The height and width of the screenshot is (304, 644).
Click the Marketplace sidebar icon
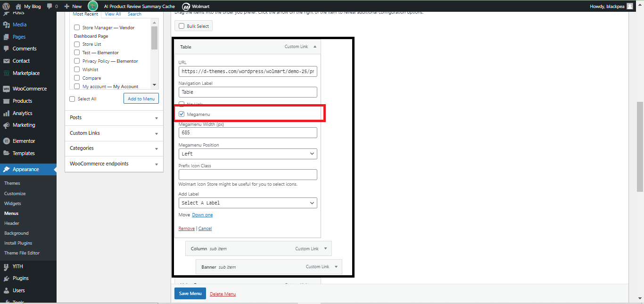click(6, 73)
